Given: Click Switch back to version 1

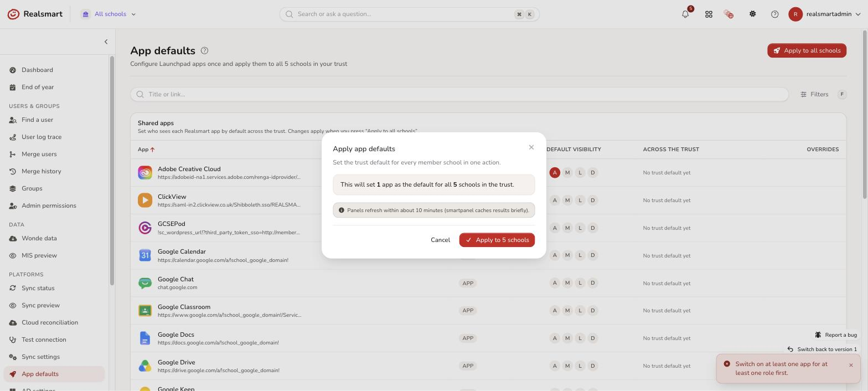Looking at the screenshot, I should [x=822, y=349].
